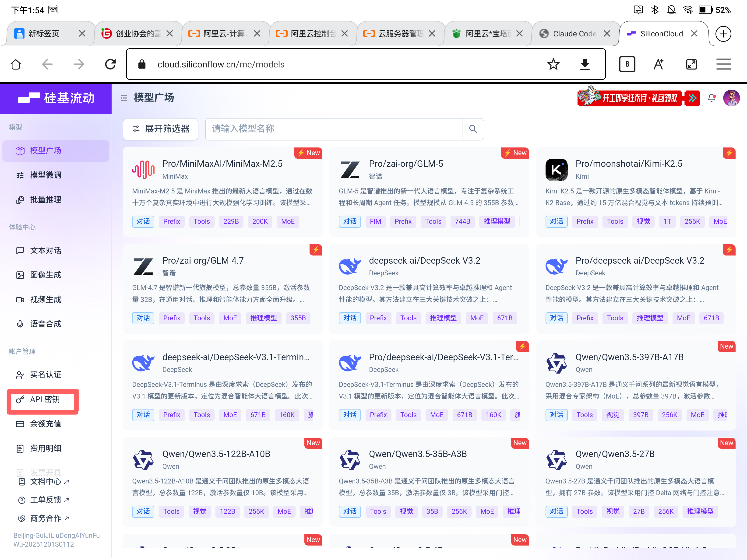
Task: Open API 密钥 in sidebar
Action: (45, 399)
